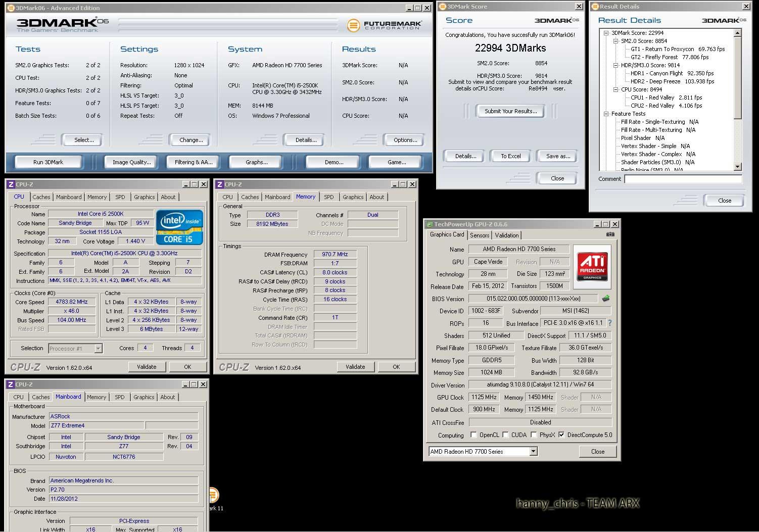Click the 3DMark Score window title icon

pyautogui.click(x=443, y=7)
